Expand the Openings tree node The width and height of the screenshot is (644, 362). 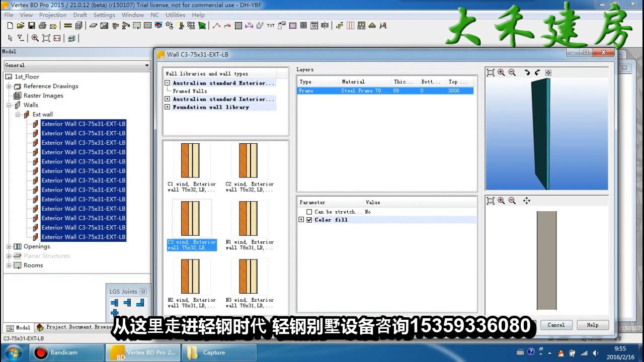tap(9, 247)
